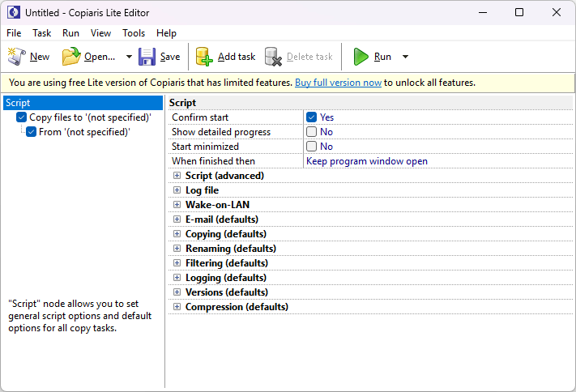The width and height of the screenshot is (576, 392).
Task: Open the Run menu
Action: click(70, 33)
